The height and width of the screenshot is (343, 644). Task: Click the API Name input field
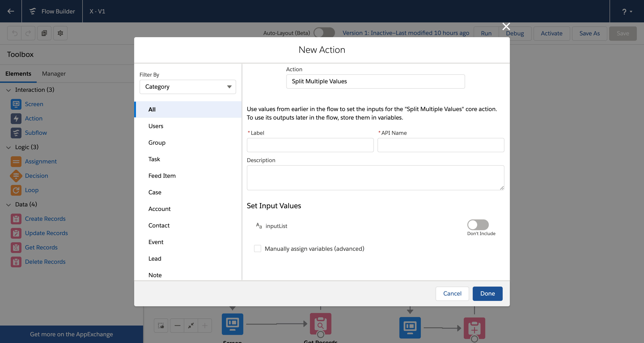441,145
